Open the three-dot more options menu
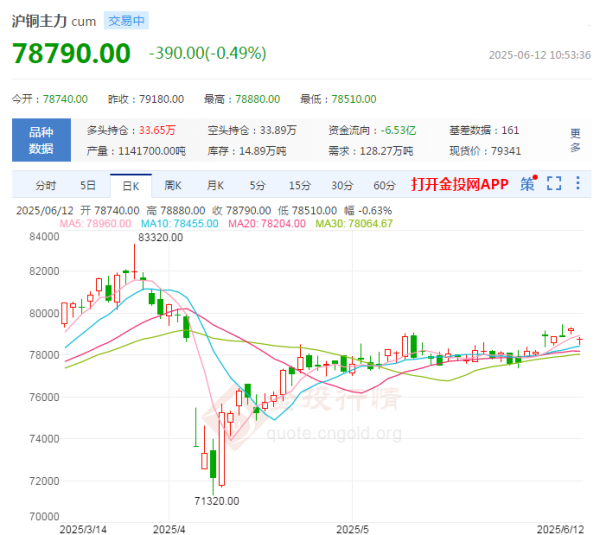The height and width of the screenshot is (535, 600). pos(578,184)
